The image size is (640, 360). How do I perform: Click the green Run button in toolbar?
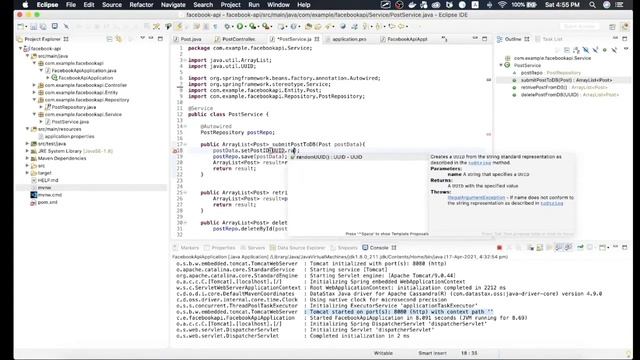tap(240, 27)
